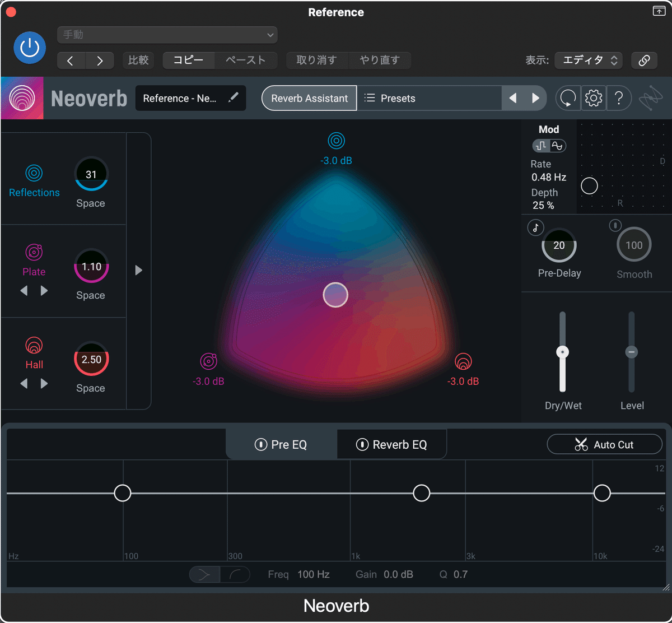Click the Neoverb logo icon
This screenshot has height=623, width=672.
click(22, 98)
